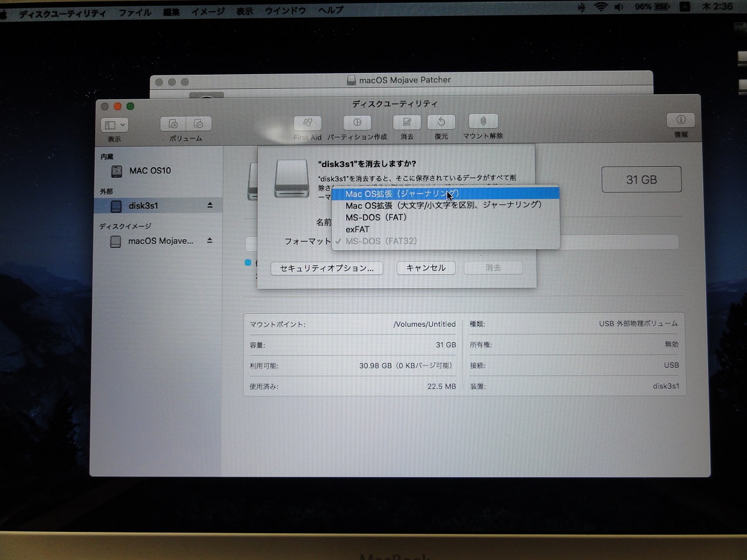The height and width of the screenshot is (560, 747).
Task: Click the drive icon in erase dialog
Action: coord(292,178)
